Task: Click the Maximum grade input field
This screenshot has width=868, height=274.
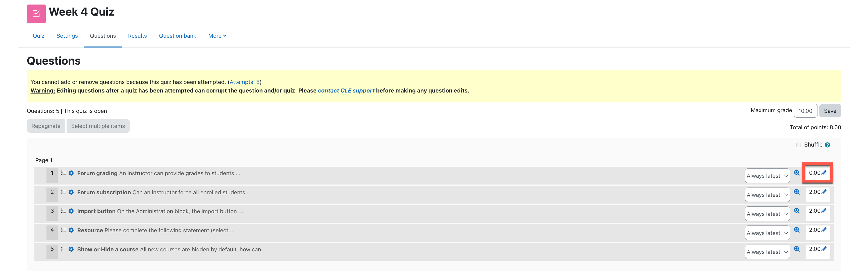Action: [805, 111]
